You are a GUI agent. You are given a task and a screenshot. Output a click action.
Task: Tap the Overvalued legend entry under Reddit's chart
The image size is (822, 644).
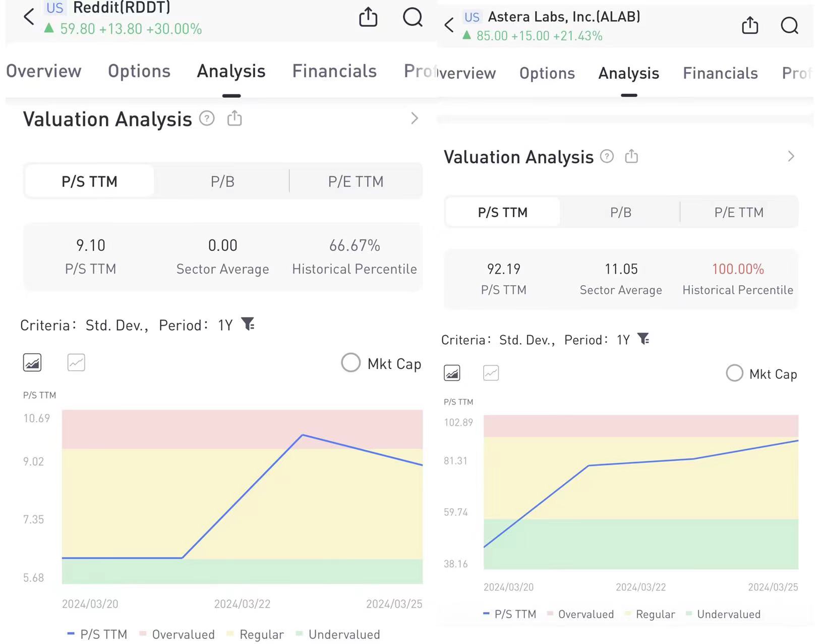177,634
